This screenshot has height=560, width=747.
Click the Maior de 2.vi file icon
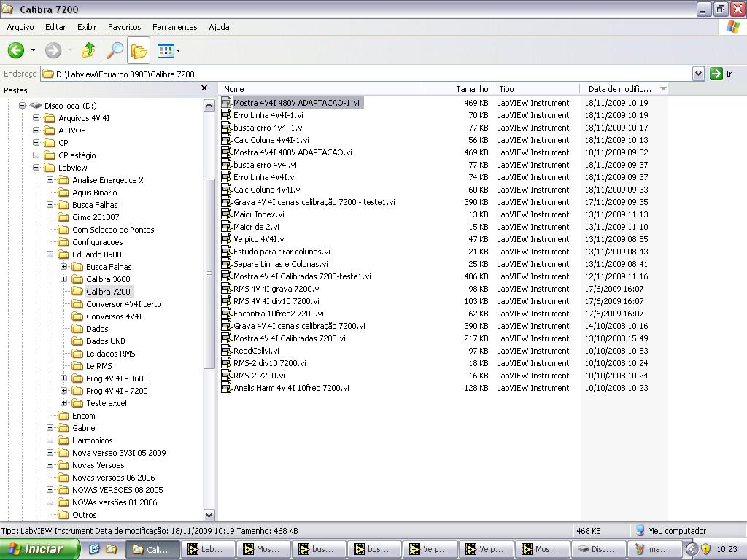tap(226, 227)
